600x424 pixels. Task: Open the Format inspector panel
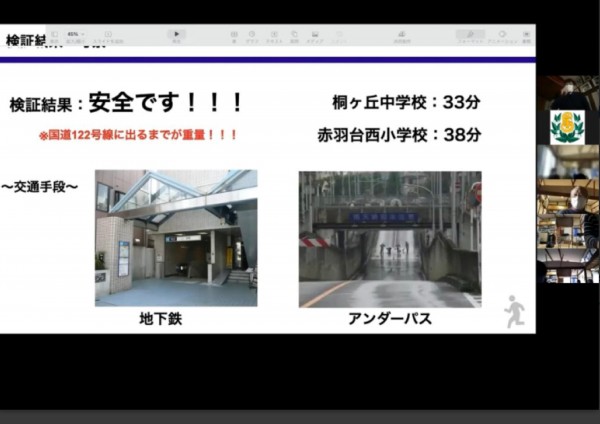(470, 34)
